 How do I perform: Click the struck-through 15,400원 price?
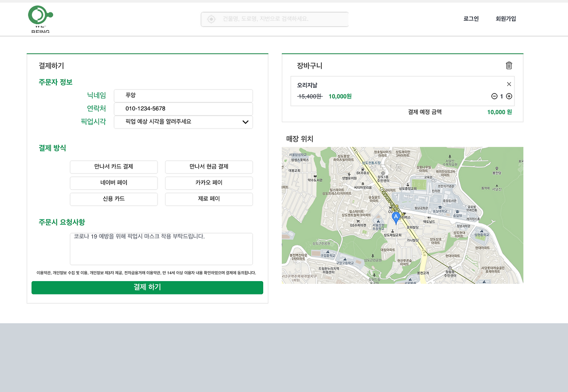310,96
